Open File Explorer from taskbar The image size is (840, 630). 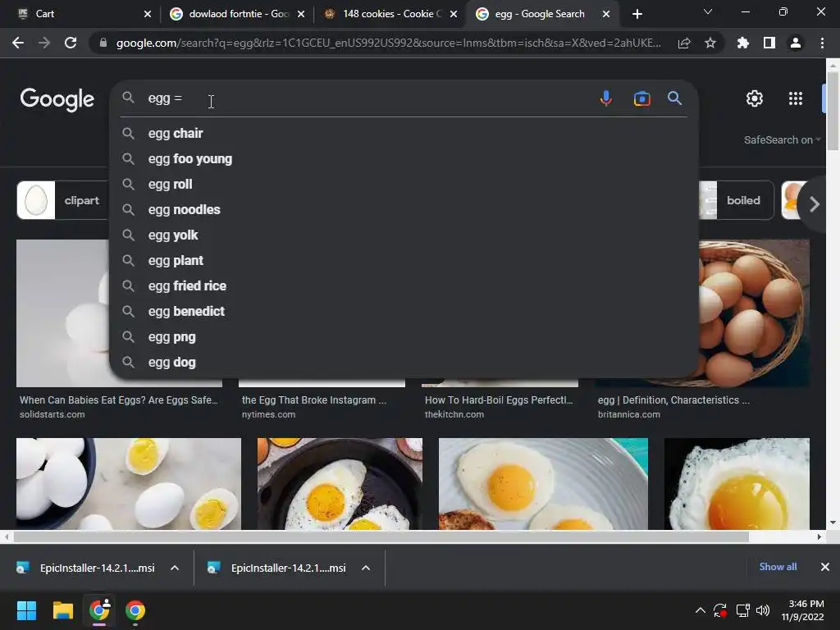point(62,610)
